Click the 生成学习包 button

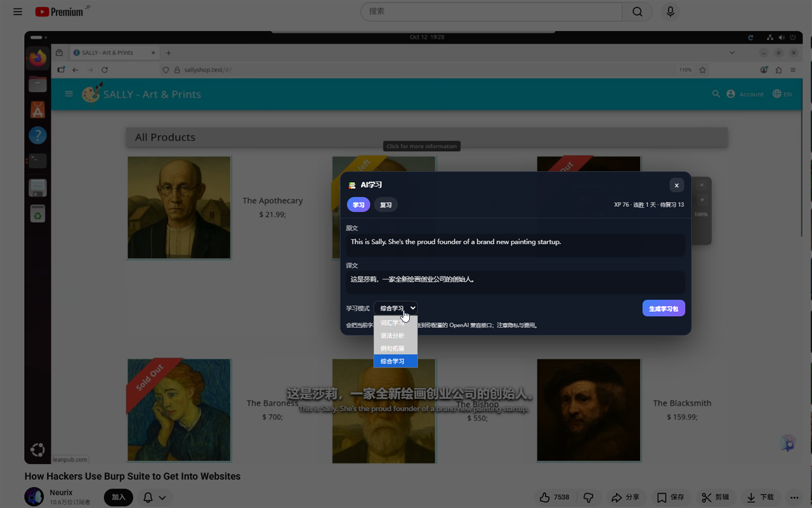(x=664, y=308)
